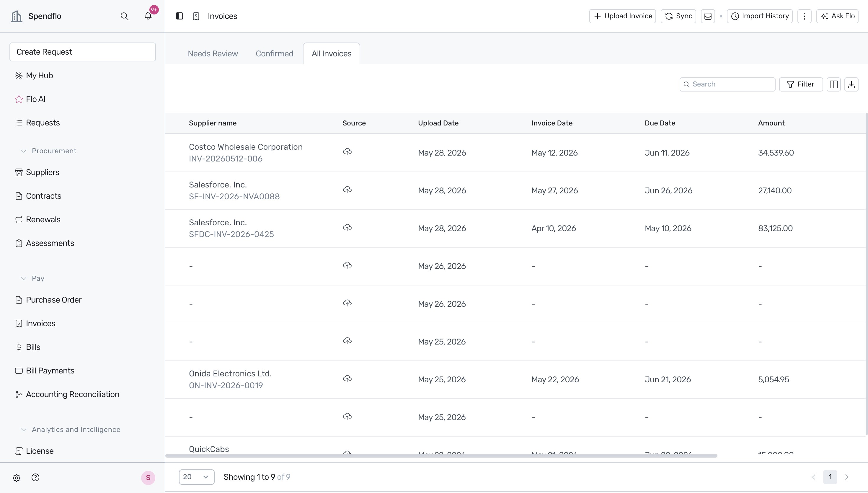Go to next page arrow
Viewport: 868px width, 493px height.
pos(846,477)
